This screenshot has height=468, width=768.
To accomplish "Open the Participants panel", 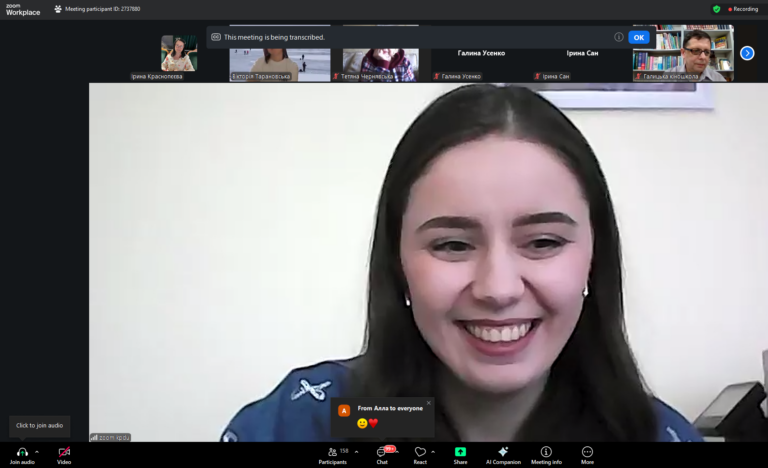I will point(333,455).
